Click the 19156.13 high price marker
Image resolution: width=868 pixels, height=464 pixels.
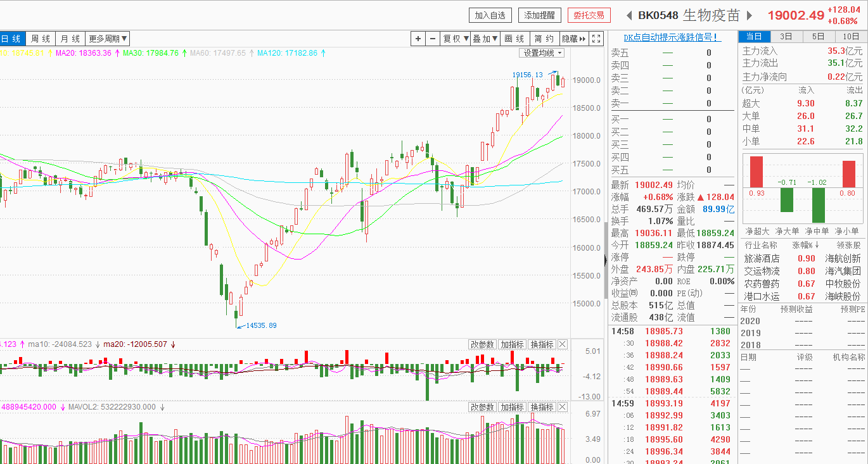click(x=528, y=75)
